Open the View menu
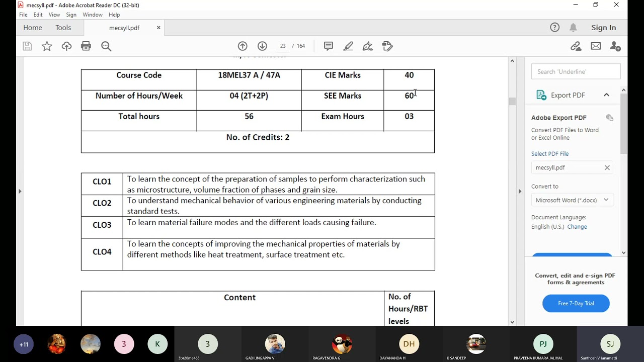Image resolution: width=644 pixels, height=362 pixels. 54,15
